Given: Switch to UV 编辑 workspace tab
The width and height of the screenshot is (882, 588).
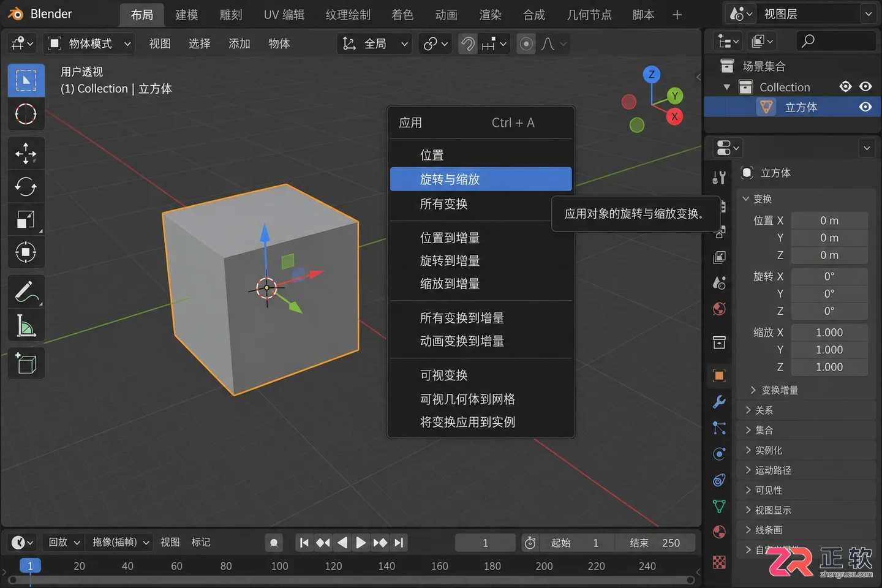Looking at the screenshot, I should pos(284,15).
